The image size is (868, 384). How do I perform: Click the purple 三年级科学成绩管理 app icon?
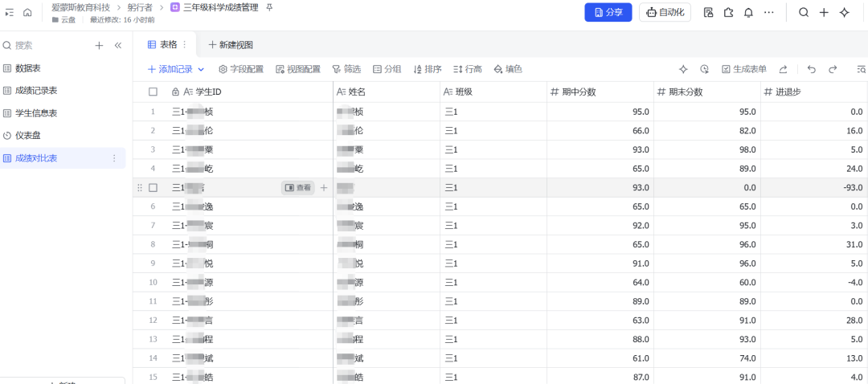175,7
